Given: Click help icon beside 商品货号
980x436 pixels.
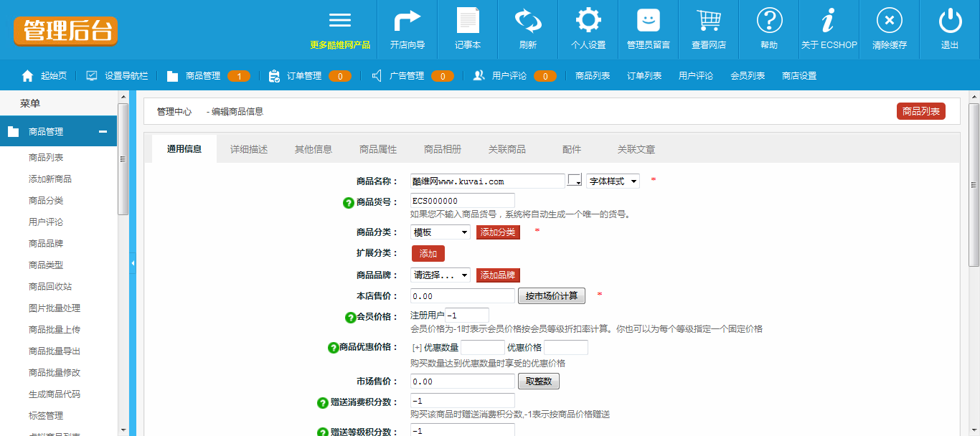Looking at the screenshot, I should pos(349,203).
